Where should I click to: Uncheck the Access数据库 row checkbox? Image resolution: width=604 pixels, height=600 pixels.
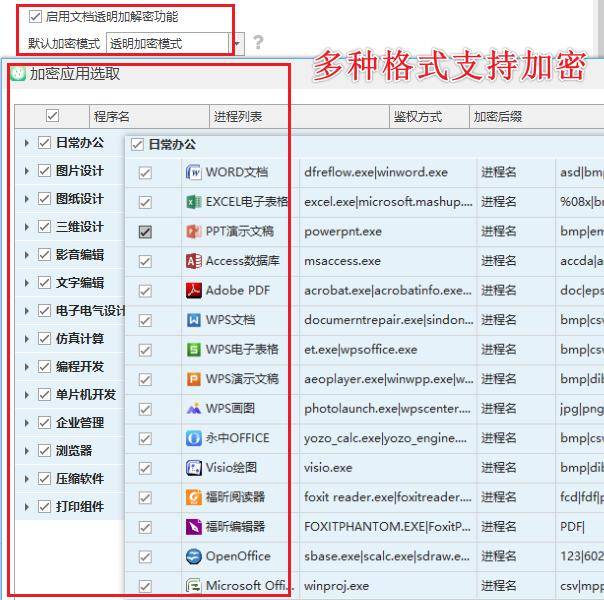coord(145,261)
